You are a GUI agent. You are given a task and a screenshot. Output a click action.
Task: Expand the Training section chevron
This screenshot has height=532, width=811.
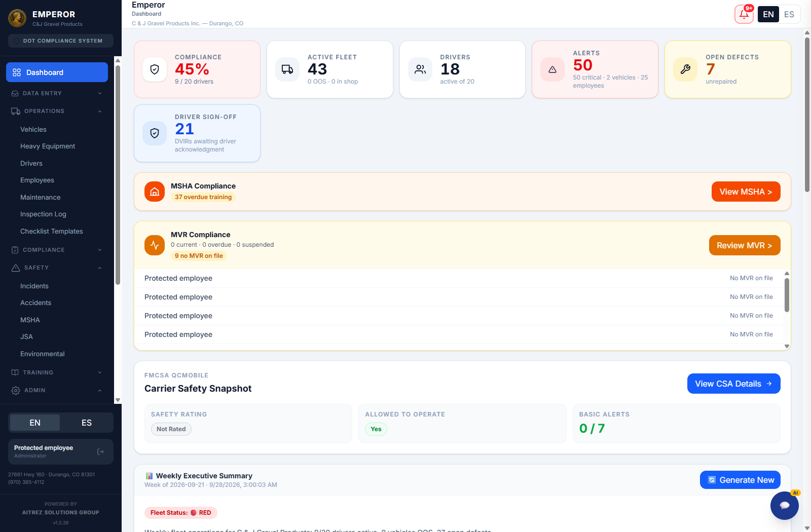[100, 372]
